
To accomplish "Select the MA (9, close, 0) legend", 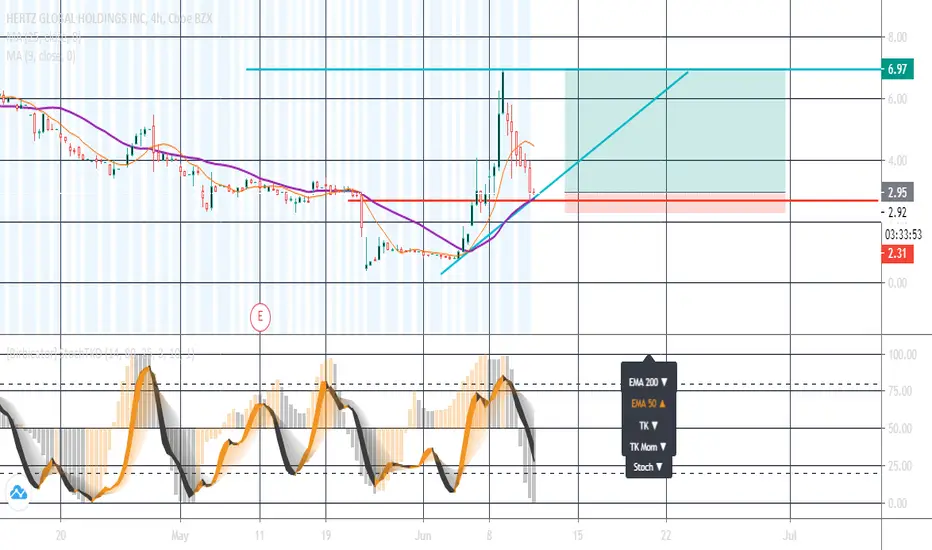I will click(x=40, y=56).
